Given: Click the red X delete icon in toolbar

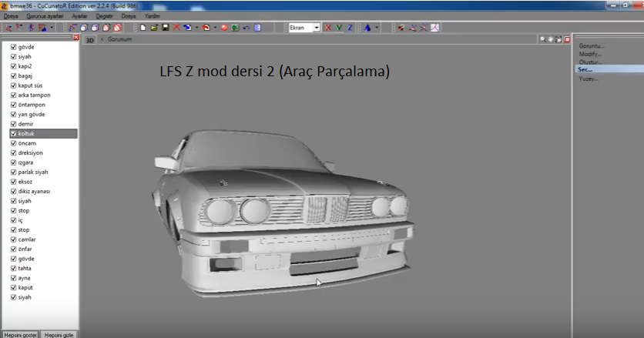Looking at the screenshot, I should point(176,28).
